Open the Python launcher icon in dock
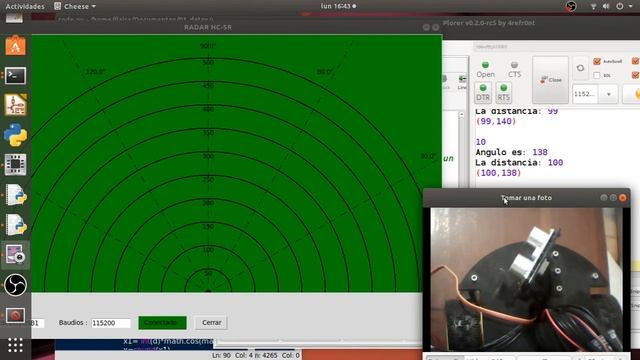640x360 pixels. tap(16, 135)
